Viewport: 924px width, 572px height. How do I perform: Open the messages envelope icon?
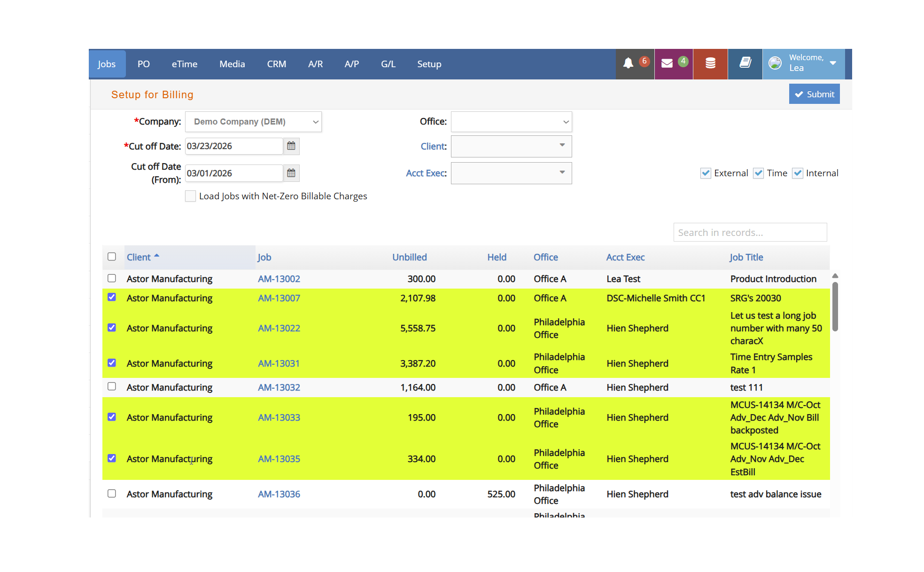pos(667,63)
